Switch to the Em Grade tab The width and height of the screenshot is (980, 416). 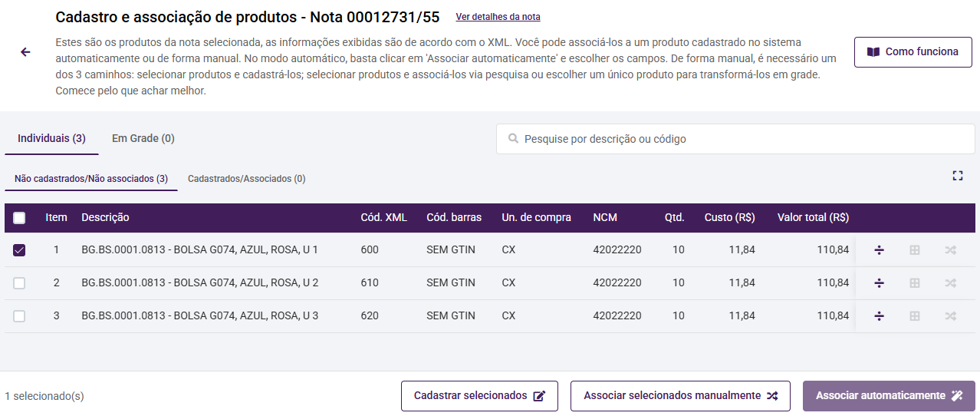point(143,139)
